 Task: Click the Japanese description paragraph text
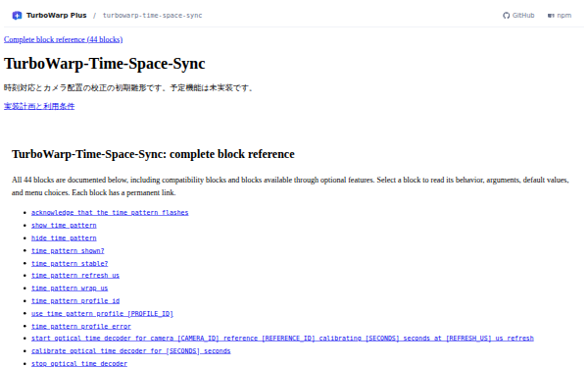click(128, 88)
